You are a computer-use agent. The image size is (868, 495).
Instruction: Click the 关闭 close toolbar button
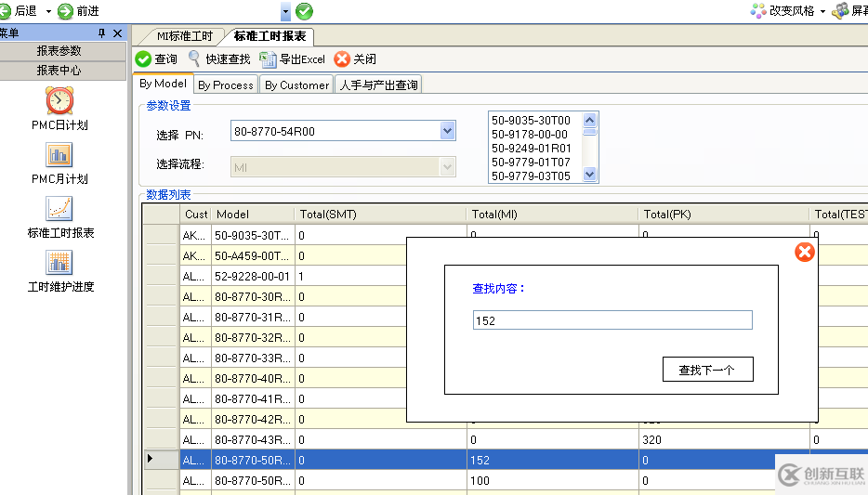[x=355, y=59]
